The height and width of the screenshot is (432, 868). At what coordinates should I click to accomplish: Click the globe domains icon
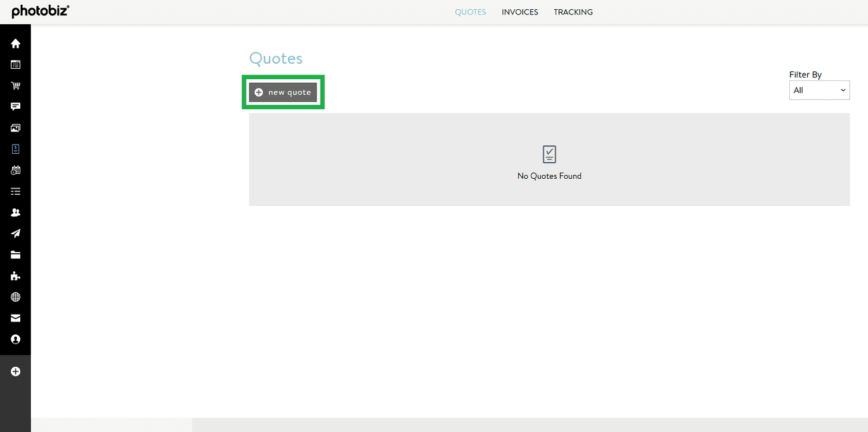tap(16, 297)
